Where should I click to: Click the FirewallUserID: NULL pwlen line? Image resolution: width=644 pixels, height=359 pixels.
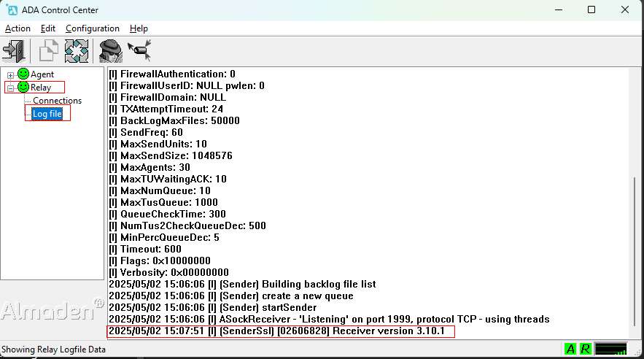187,85
